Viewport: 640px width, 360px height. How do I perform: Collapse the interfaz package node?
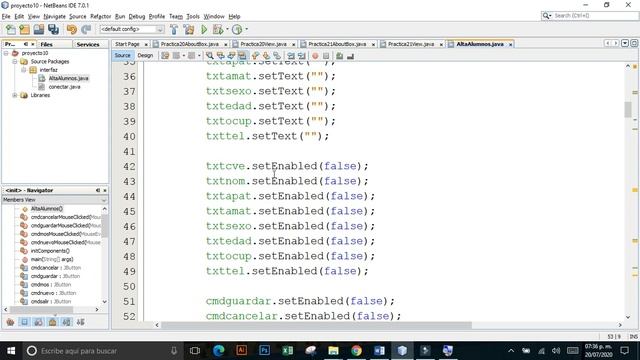[24, 70]
